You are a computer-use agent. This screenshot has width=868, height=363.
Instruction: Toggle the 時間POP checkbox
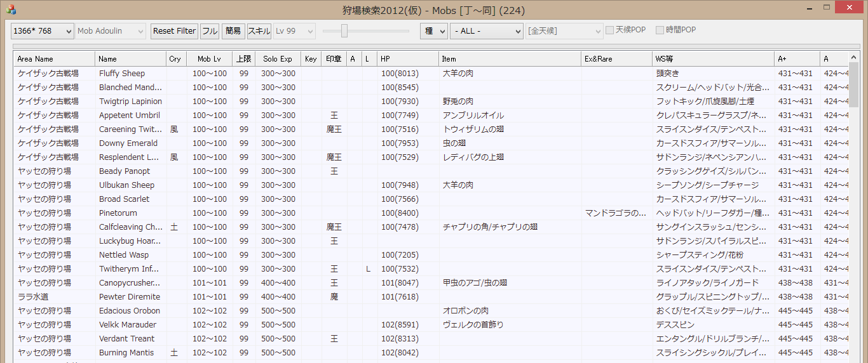click(660, 30)
